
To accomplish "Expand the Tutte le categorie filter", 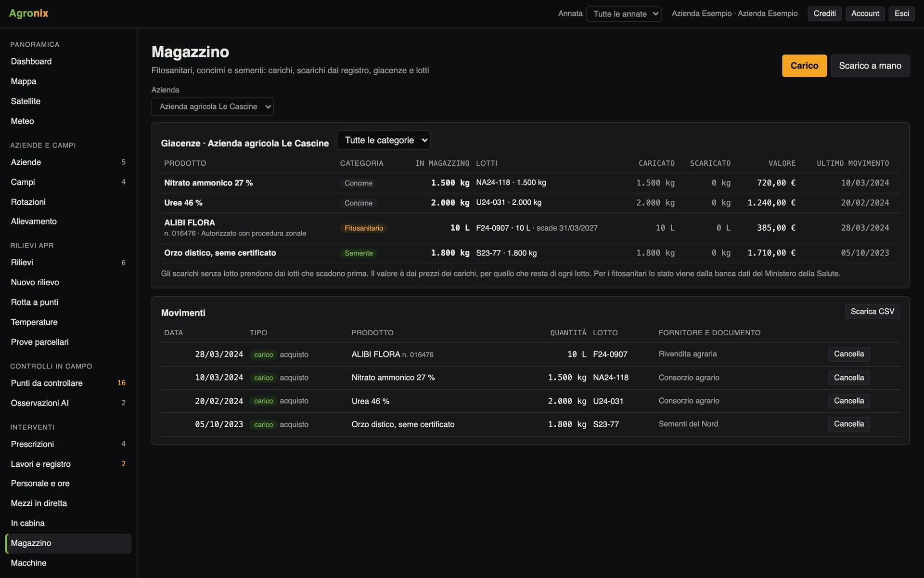I will click(x=384, y=140).
